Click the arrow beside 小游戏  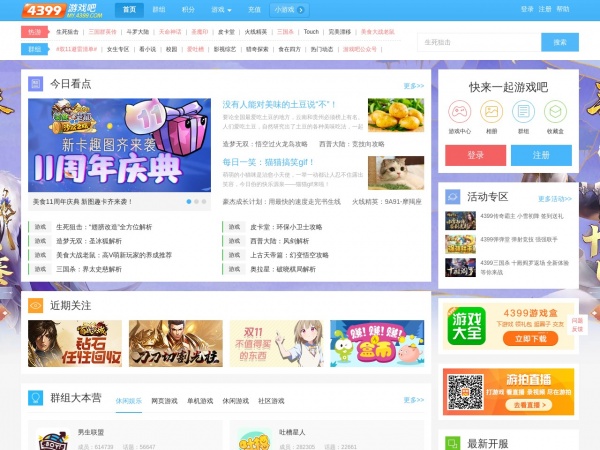(x=301, y=10)
